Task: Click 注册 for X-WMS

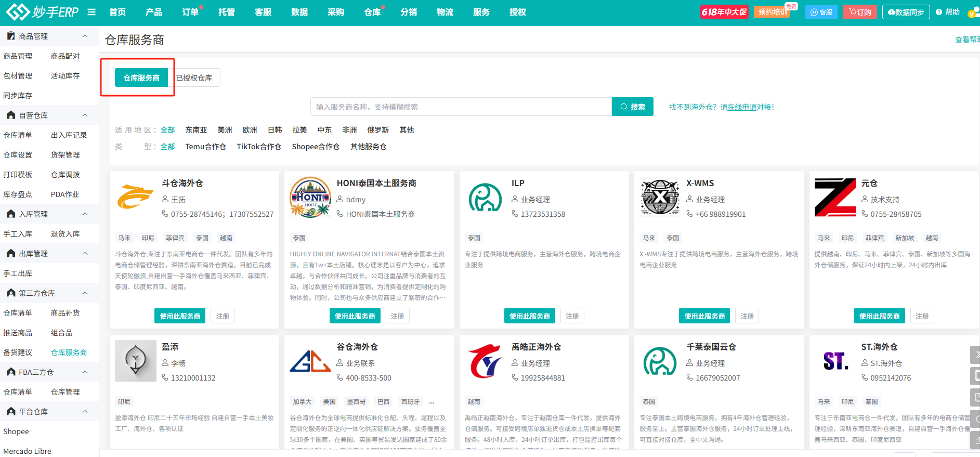Action: pyautogui.click(x=747, y=316)
